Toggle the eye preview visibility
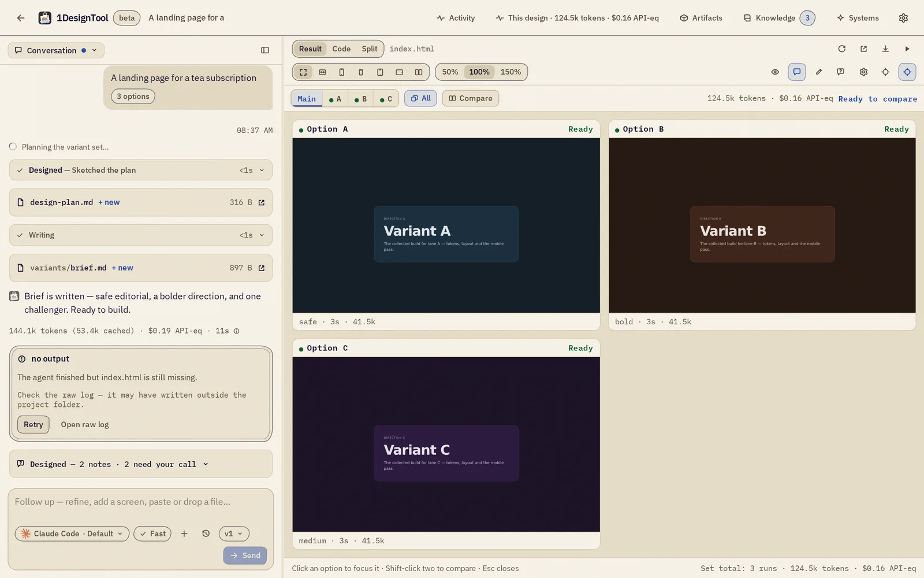The width and height of the screenshot is (924, 578). pos(775,72)
